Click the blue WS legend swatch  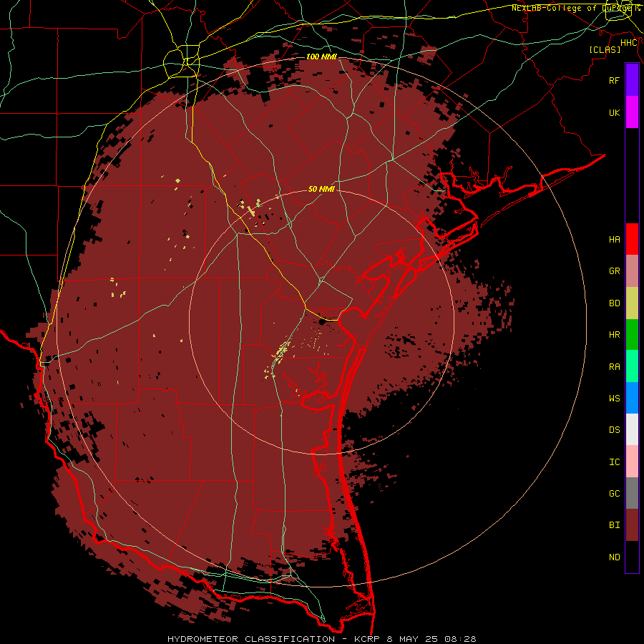pyautogui.click(x=632, y=398)
